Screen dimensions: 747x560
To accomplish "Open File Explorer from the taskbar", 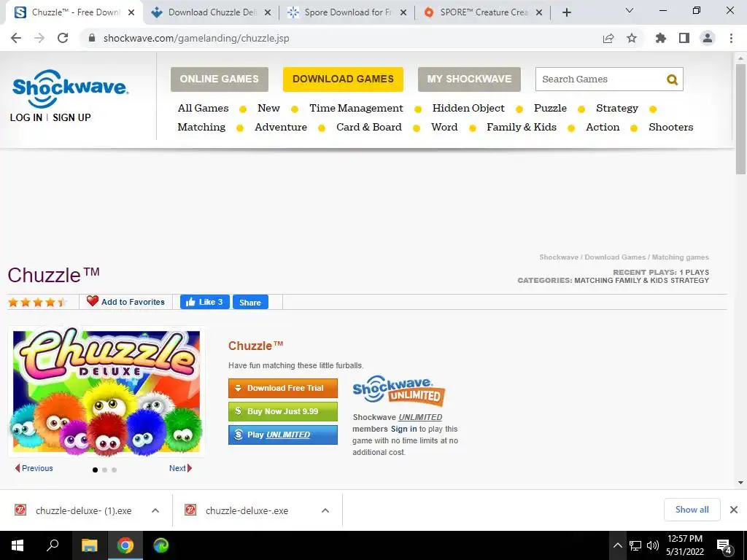I will pos(89,545).
